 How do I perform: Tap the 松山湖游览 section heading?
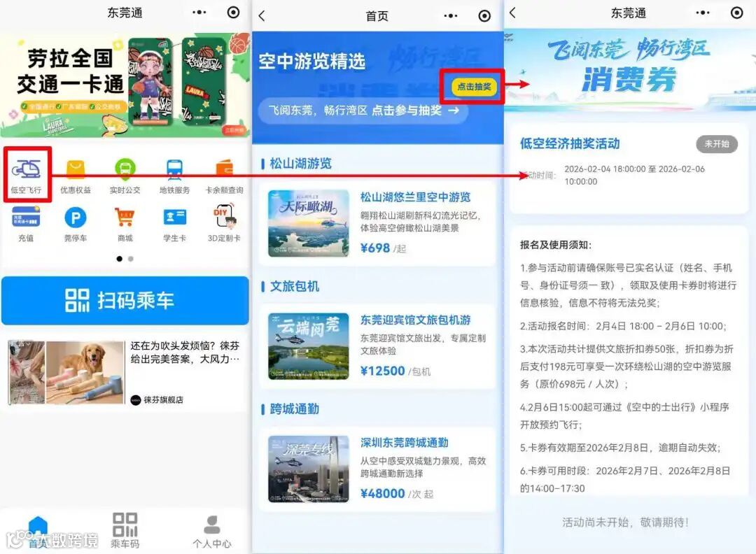click(x=300, y=164)
